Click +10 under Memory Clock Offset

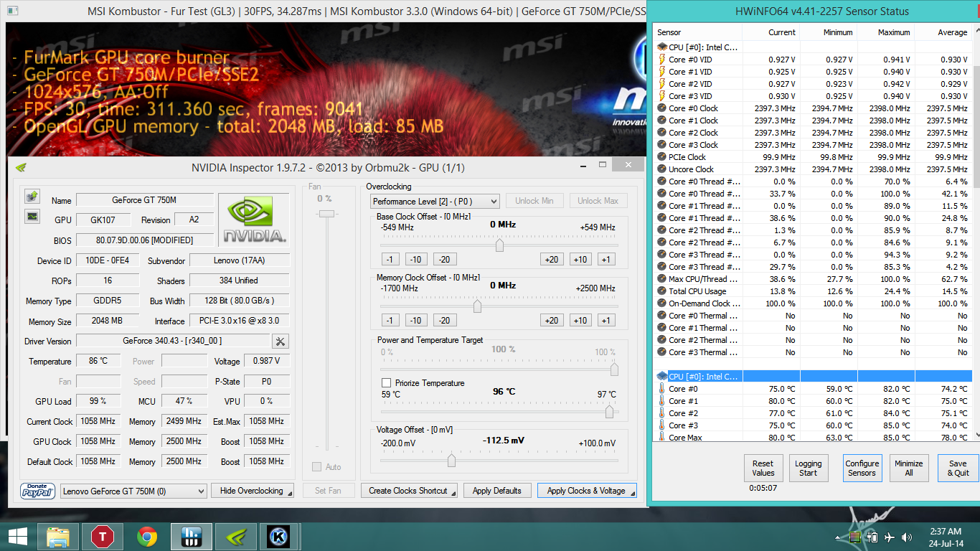[x=580, y=321]
